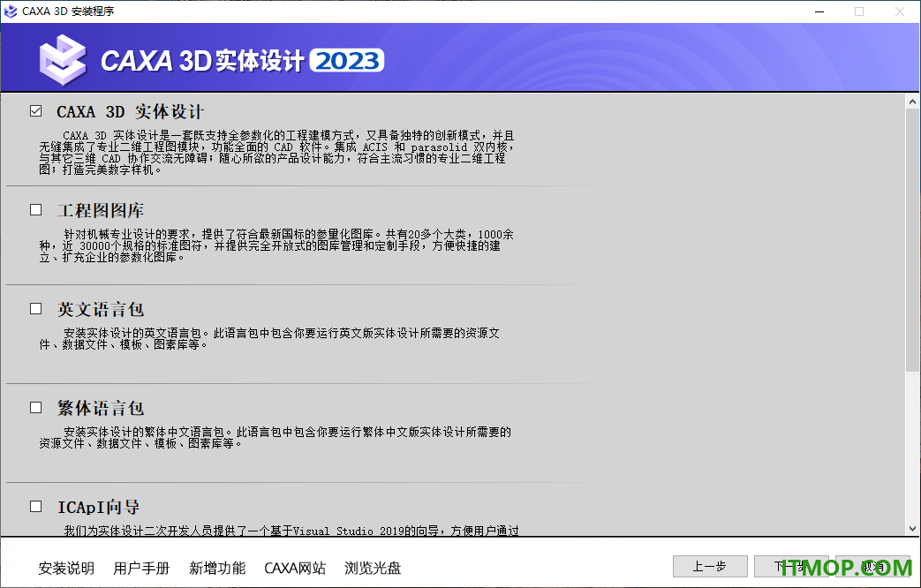
Task: View 新增功能 link
Action: [x=217, y=568]
